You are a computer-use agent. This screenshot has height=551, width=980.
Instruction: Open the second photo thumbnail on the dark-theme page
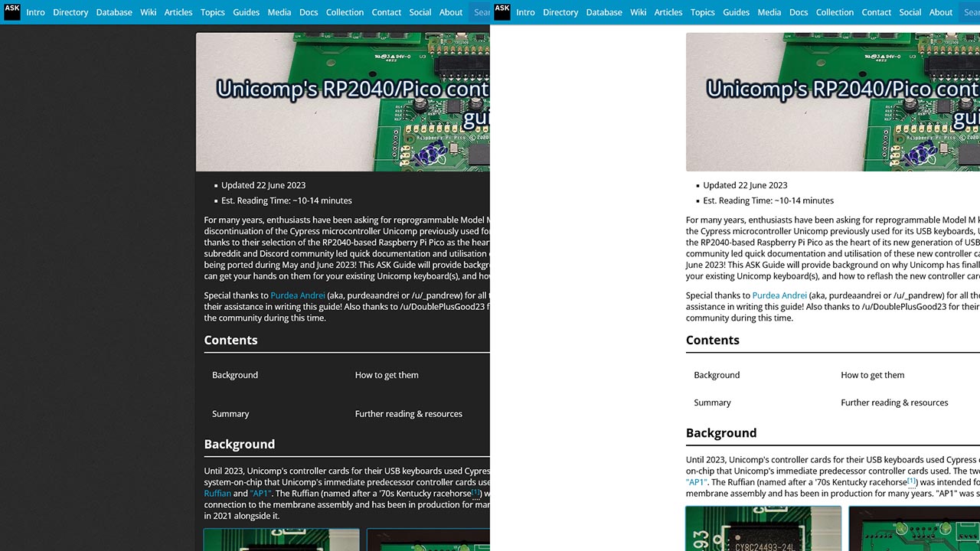(428, 540)
